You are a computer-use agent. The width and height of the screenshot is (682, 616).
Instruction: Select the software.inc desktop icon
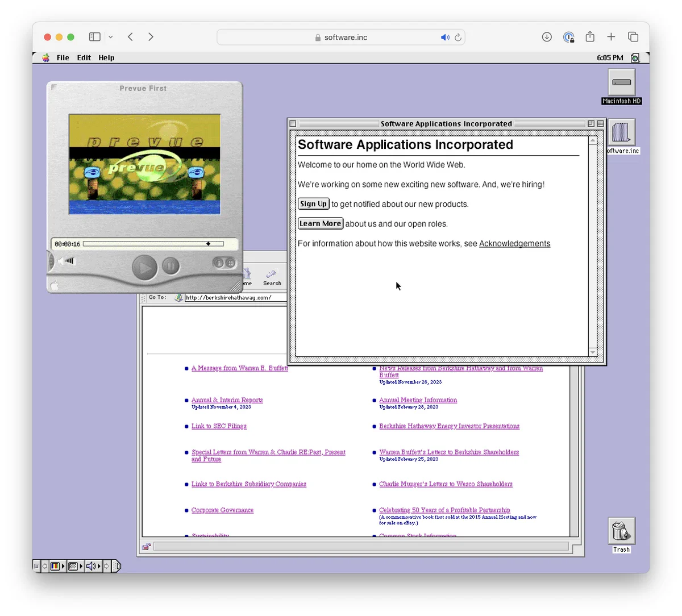click(x=621, y=132)
